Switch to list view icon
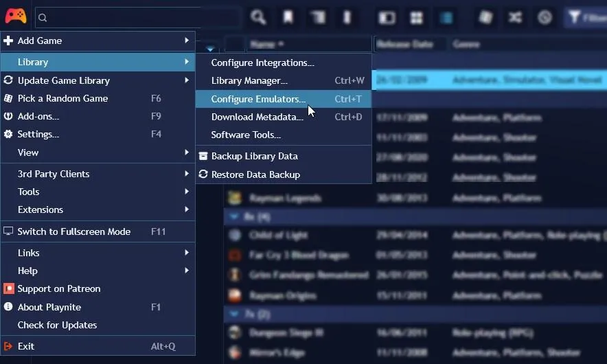This screenshot has width=607, height=364. click(x=446, y=18)
